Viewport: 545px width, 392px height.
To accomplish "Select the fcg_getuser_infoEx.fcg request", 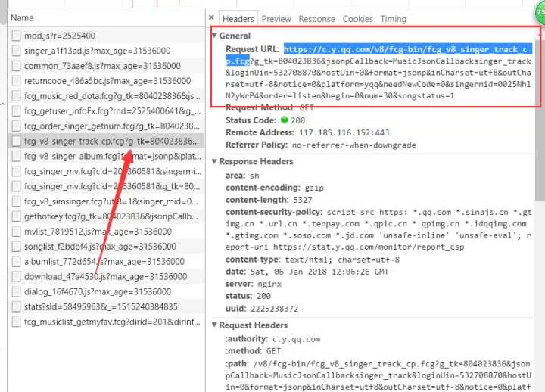I will (x=106, y=111).
